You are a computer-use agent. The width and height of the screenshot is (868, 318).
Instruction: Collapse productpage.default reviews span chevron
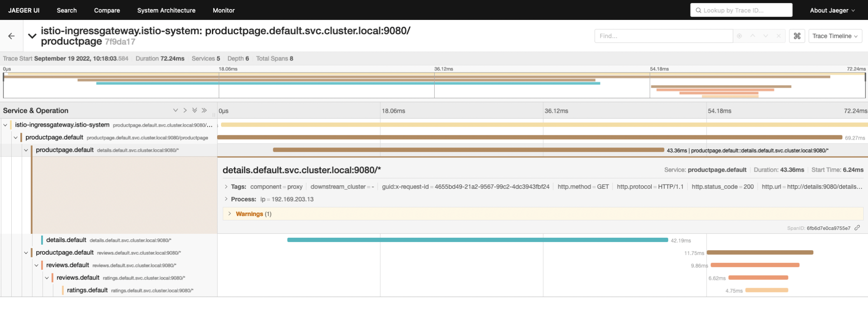[x=26, y=253]
